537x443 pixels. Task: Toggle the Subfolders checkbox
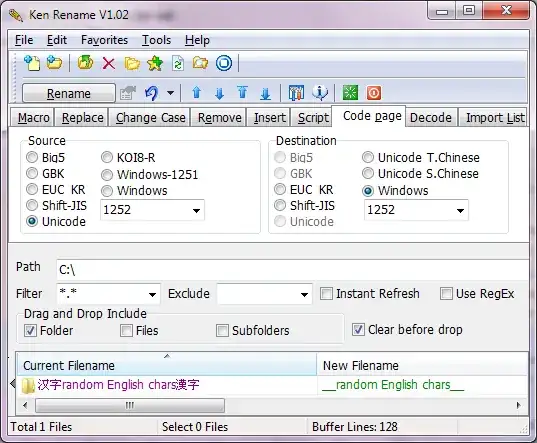coord(222,330)
